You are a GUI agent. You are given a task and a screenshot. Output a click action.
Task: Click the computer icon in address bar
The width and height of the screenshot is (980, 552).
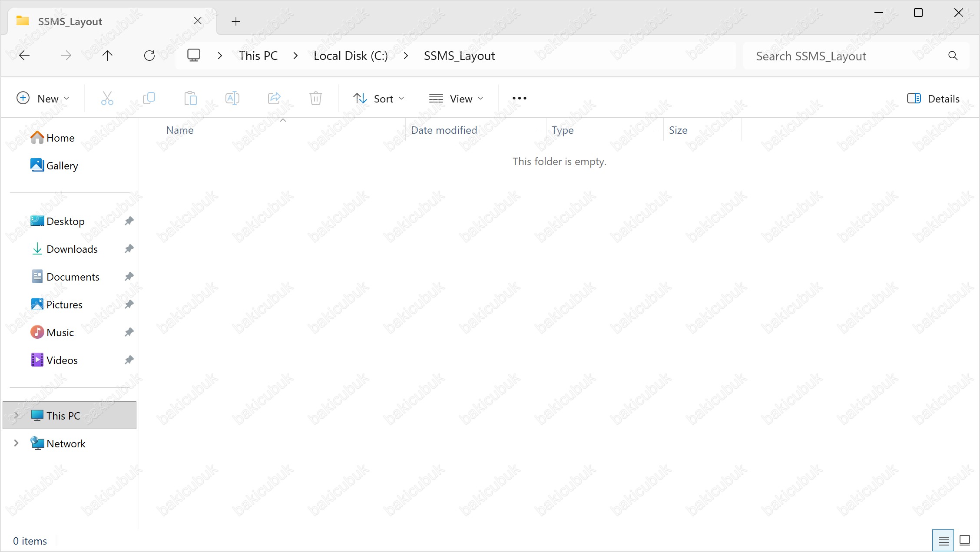(194, 56)
